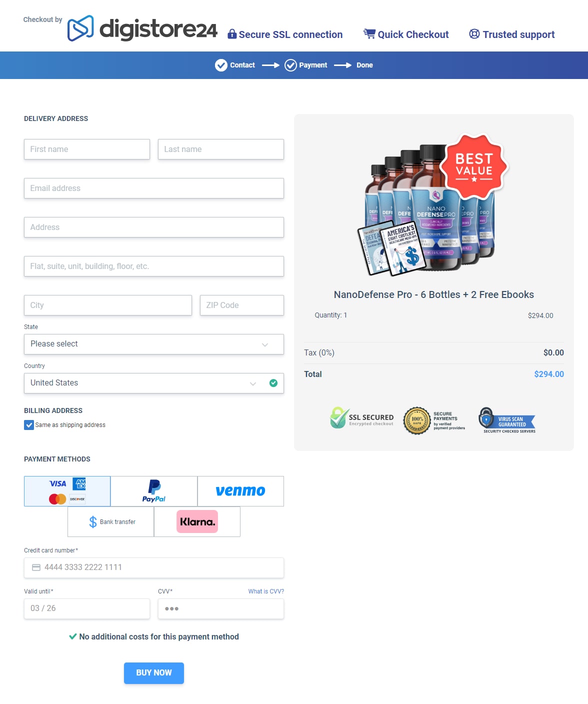The height and width of the screenshot is (704, 588).
Task: Click the green no-additional-costs checkmark
Action: coord(73,636)
